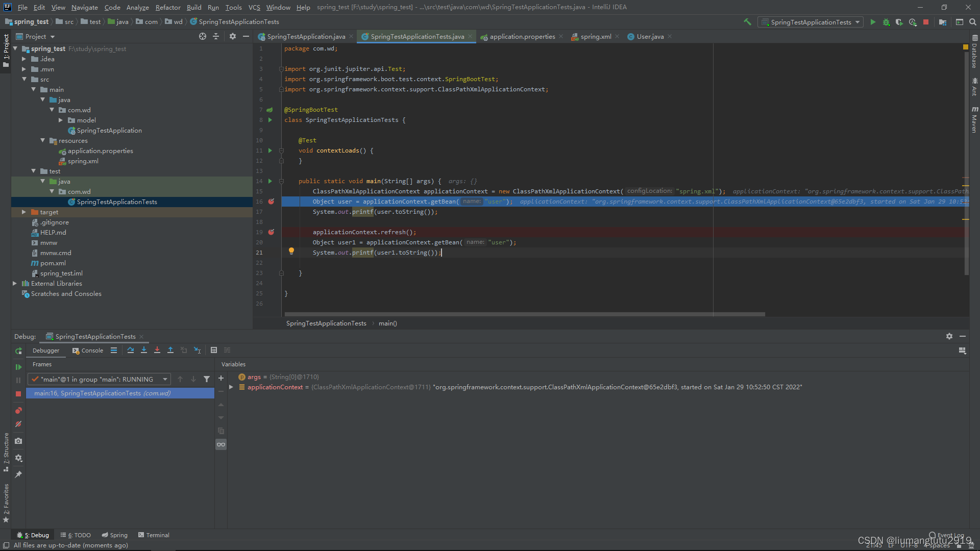The image size is (980, 551).
Task: Switch to the spring.xml editor tab
Action: tap(595, 37)
